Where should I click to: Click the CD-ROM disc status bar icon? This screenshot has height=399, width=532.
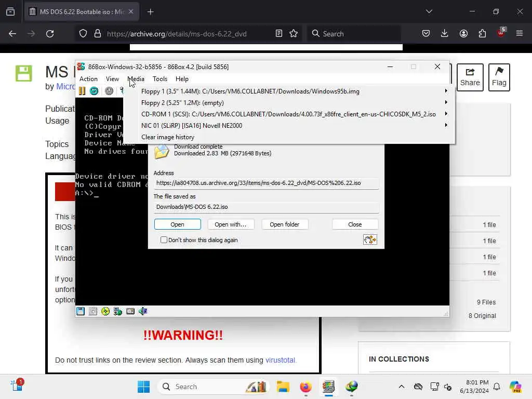tap(105, 311)
